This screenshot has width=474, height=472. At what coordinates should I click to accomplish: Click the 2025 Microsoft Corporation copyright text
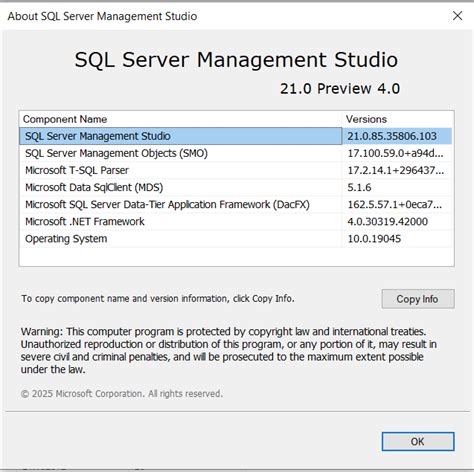pos(122,394)
